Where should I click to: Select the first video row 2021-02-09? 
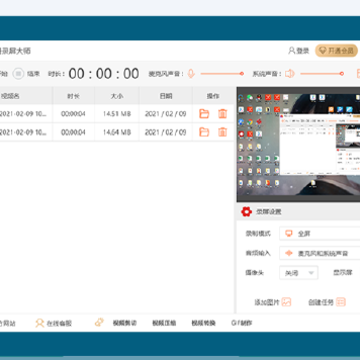click(x=117, y=114)
